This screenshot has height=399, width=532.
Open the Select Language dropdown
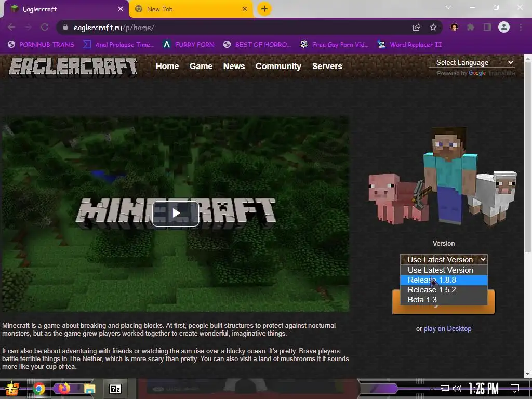click(472, 62)
